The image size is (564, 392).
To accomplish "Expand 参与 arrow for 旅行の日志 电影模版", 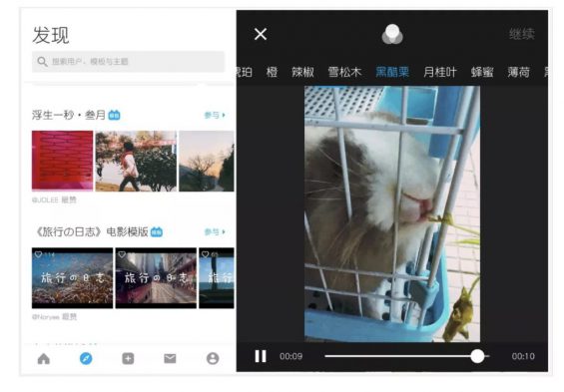I will pyautogui.click(x=215, y=232).
